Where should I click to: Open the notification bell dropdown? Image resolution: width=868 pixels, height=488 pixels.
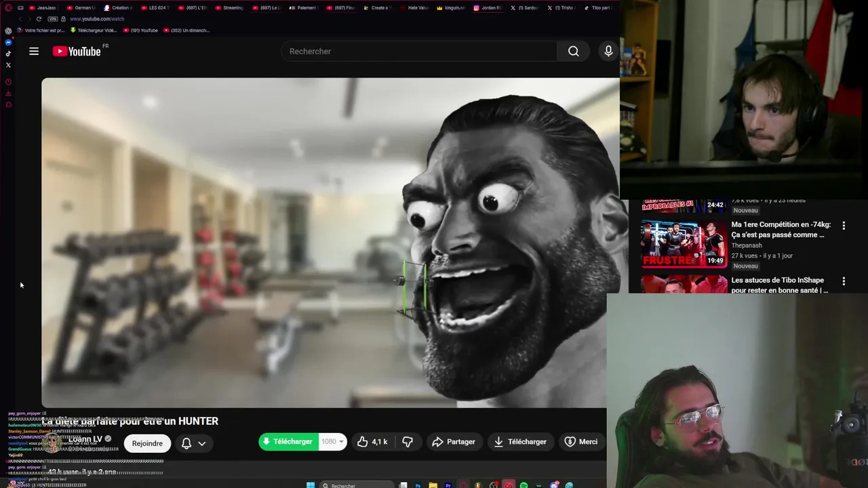[x=193, y=443]
